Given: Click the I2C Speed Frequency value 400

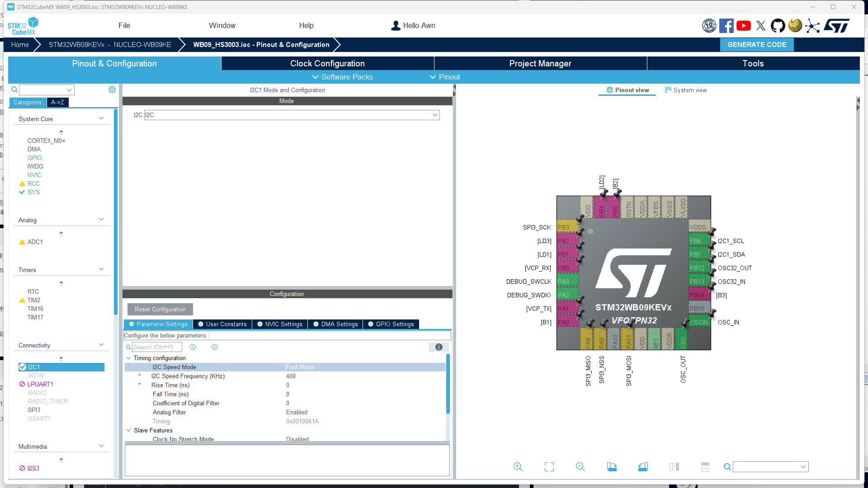Looking at the screenshot, I should (291, 376).
